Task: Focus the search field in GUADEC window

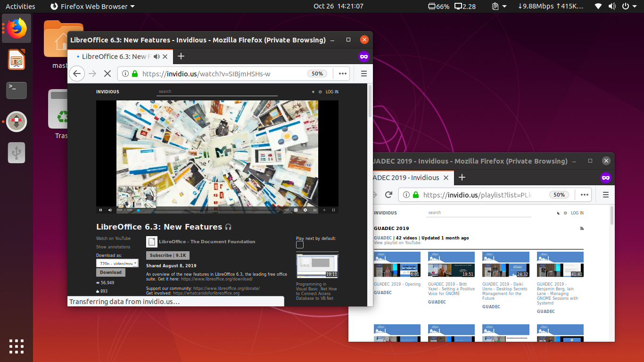Action: (479, 213)
